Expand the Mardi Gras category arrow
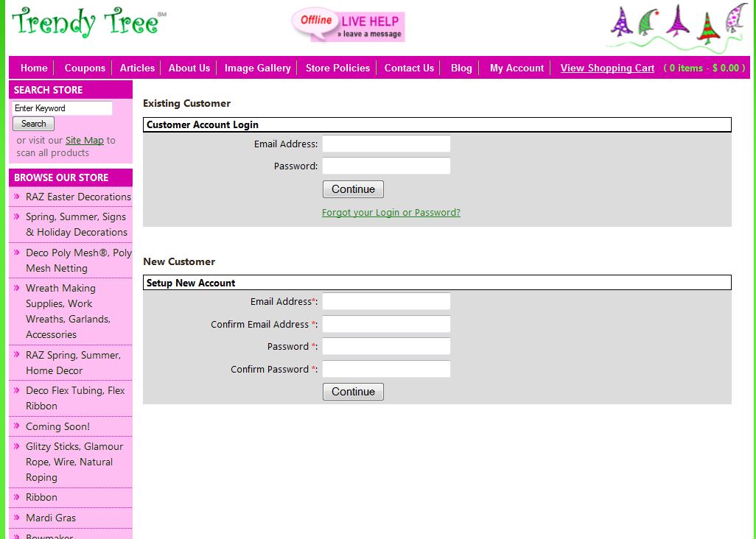 (x=17, y=518)
